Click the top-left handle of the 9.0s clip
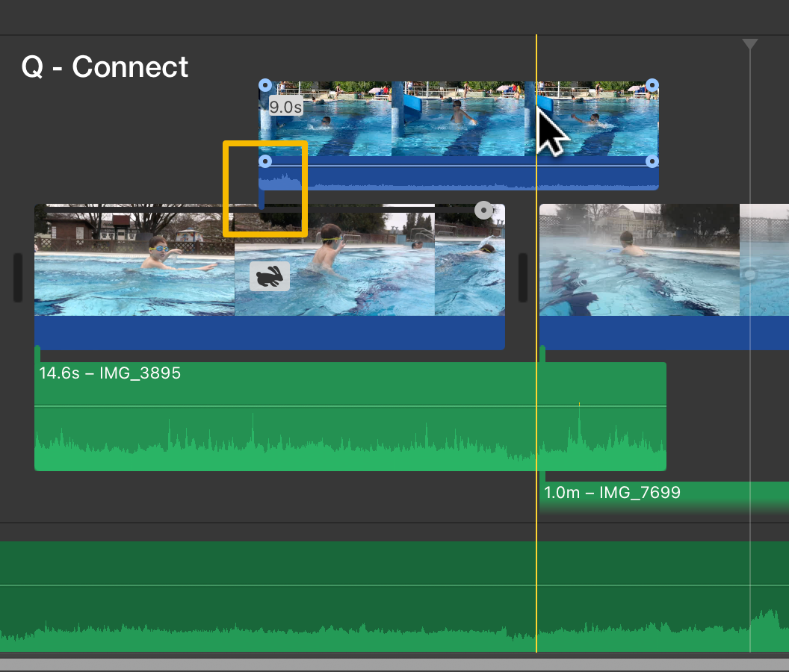Image resolution: width=789 pixels, height=672 pixels. point(265,85)
